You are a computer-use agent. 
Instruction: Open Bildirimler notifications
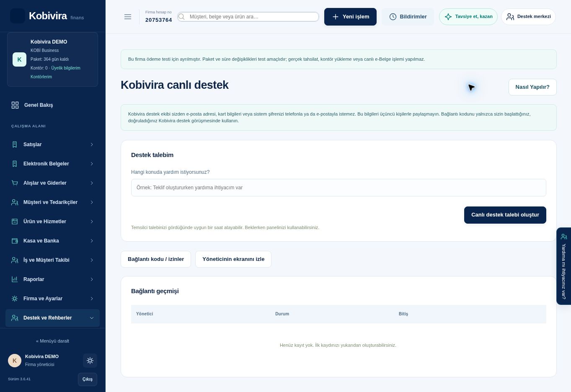click(x=408, y=17)
